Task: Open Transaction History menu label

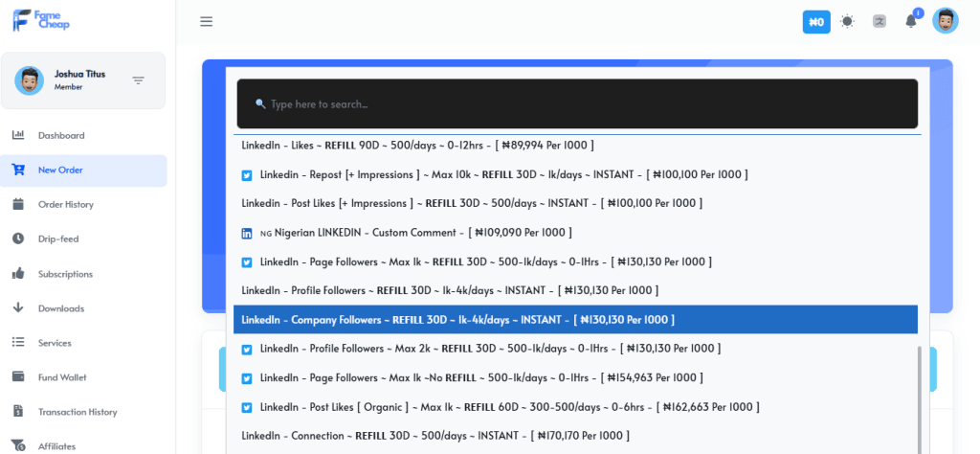Action: click(x=78, y=412)
